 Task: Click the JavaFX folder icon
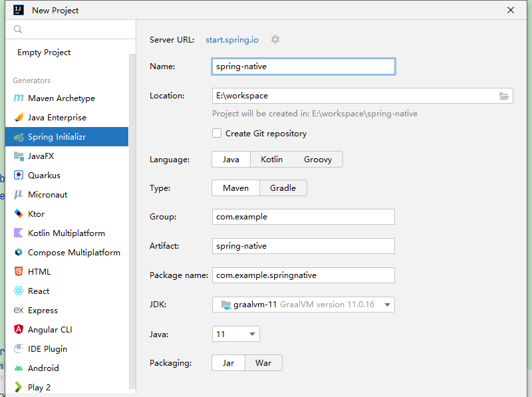[19, 156]
